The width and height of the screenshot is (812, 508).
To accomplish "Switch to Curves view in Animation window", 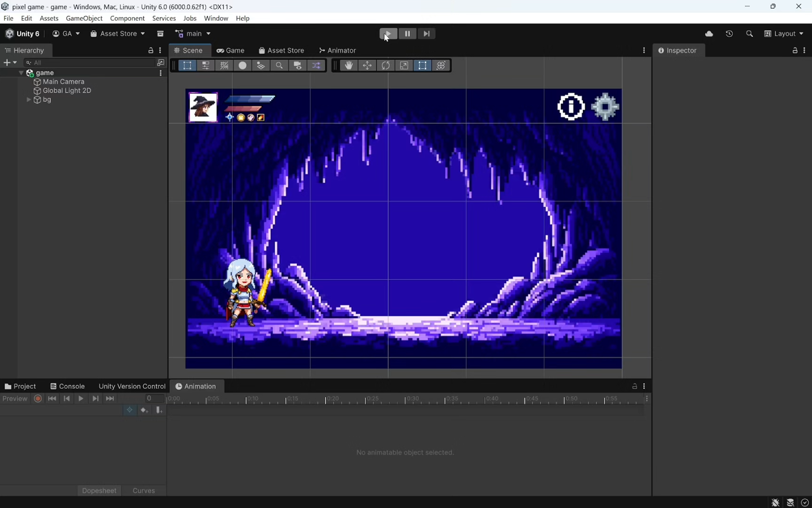I will [143, 491].
